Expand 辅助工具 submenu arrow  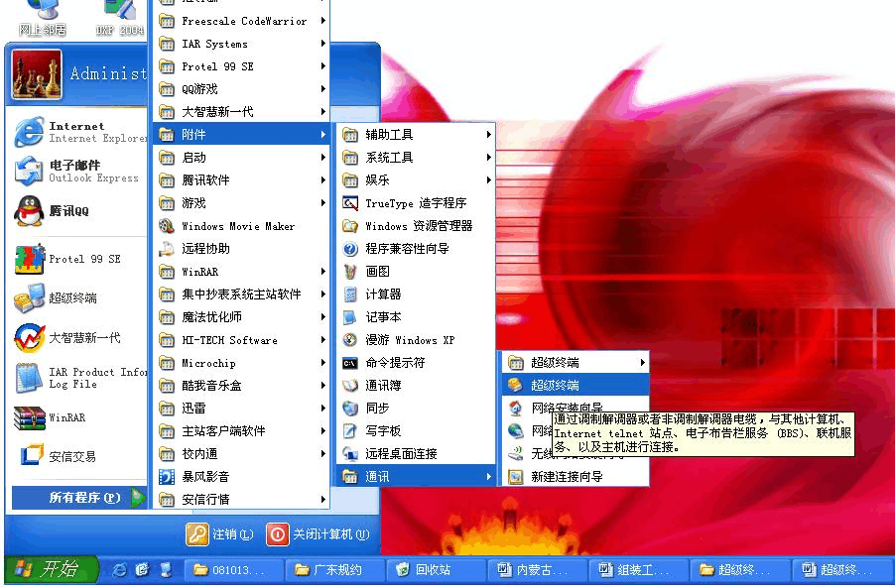(488, 135)
